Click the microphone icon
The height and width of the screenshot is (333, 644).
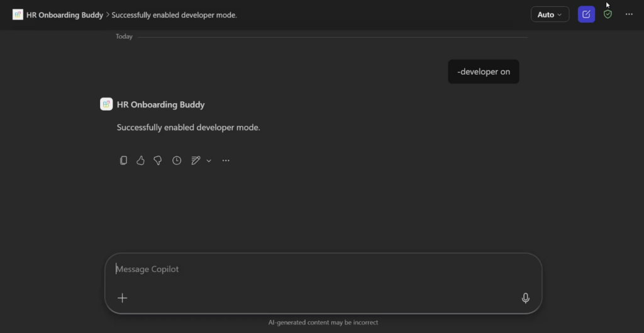[x=526, y=298]
